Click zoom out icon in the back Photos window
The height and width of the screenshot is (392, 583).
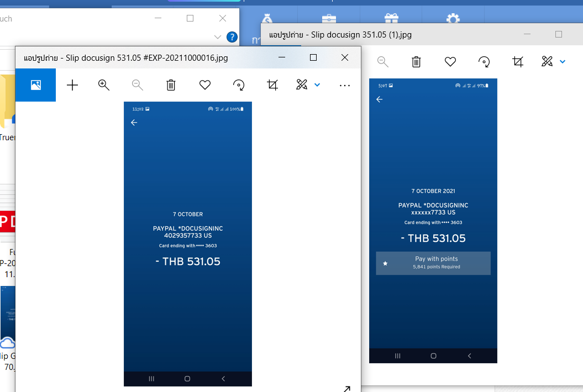point(382,62)
